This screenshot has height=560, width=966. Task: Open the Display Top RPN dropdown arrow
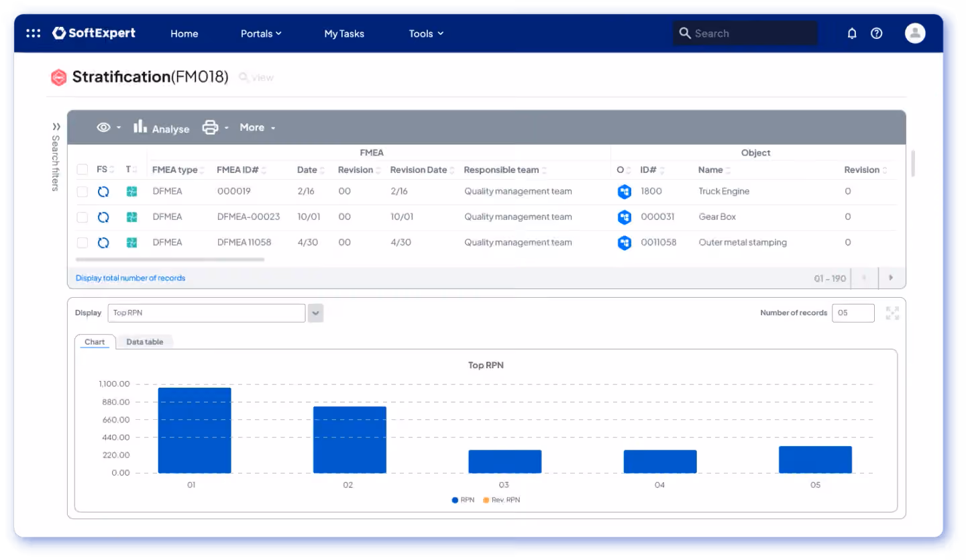click(315, 313)
